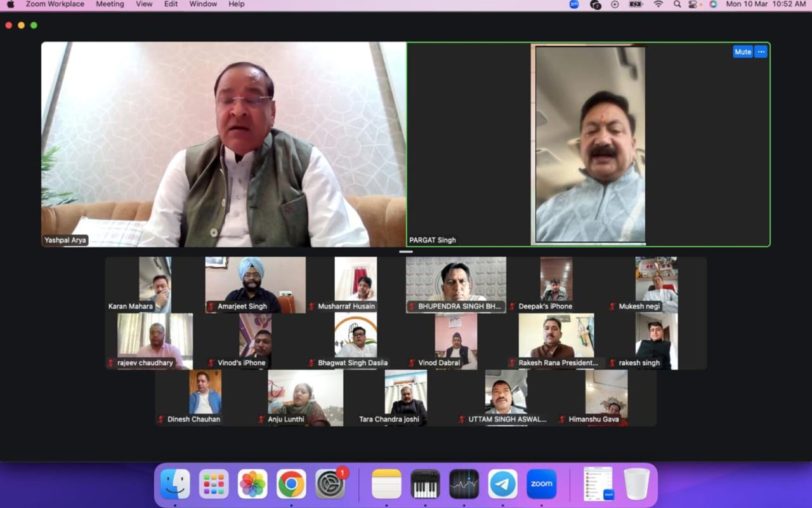Open more options on PARGAT Singh's video
The width and height of the screenshot is (812, 508).
pos(761,52)
